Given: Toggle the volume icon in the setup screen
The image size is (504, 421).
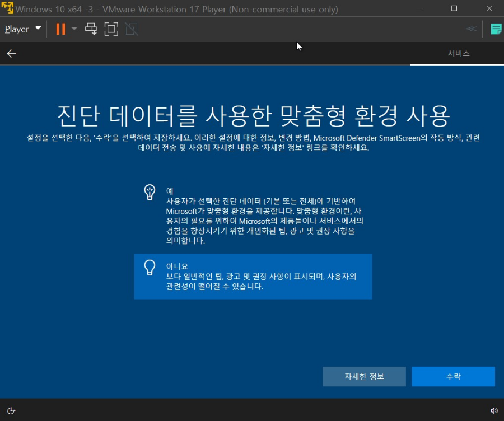Looking at the screenshot, I should click(x=494, y=411).
